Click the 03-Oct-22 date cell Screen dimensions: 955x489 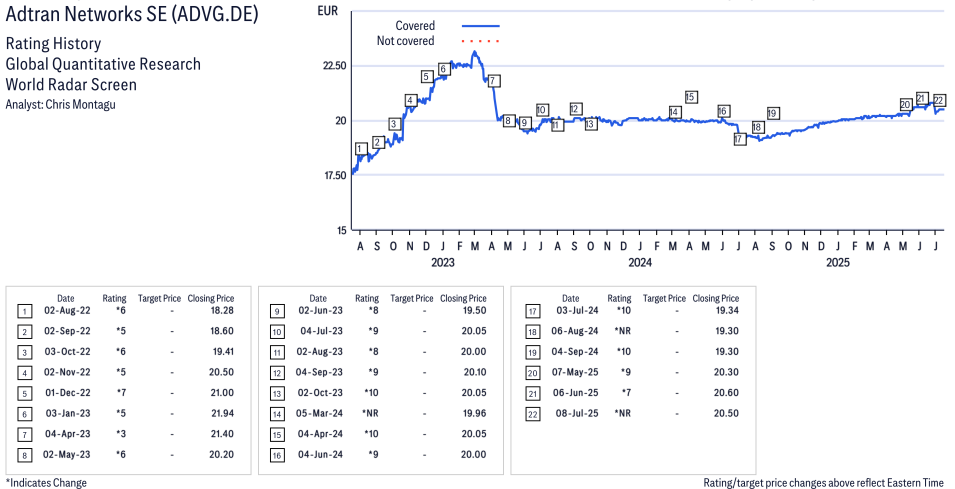[66, 352]
